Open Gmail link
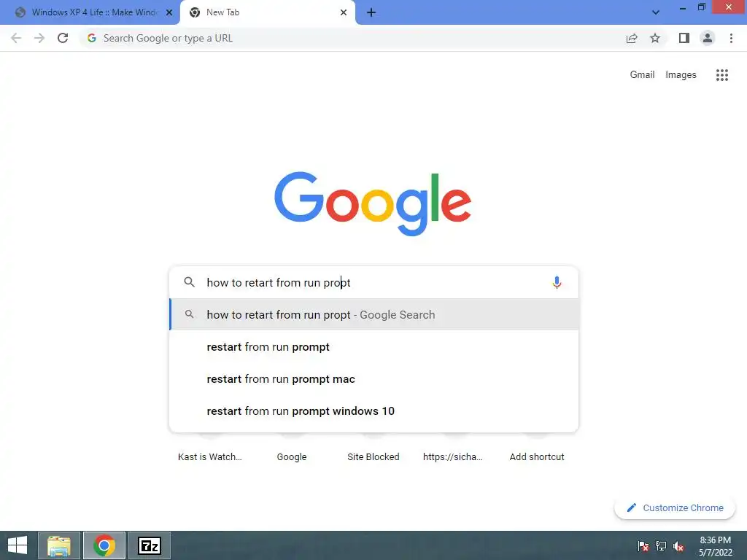Screen dimensions: 747x560 click(x=642, y=75)
